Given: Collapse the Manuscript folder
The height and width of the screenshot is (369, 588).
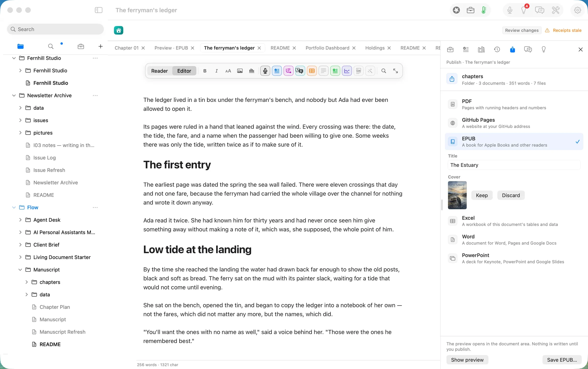Looking at the screenshot, I should tap(20, 270).
